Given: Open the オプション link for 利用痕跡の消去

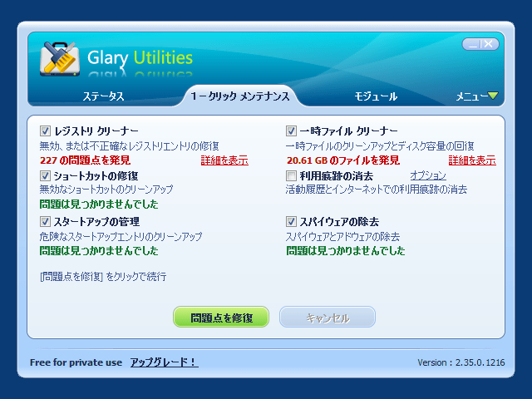Looking at the screenshot, I should 428,175.
